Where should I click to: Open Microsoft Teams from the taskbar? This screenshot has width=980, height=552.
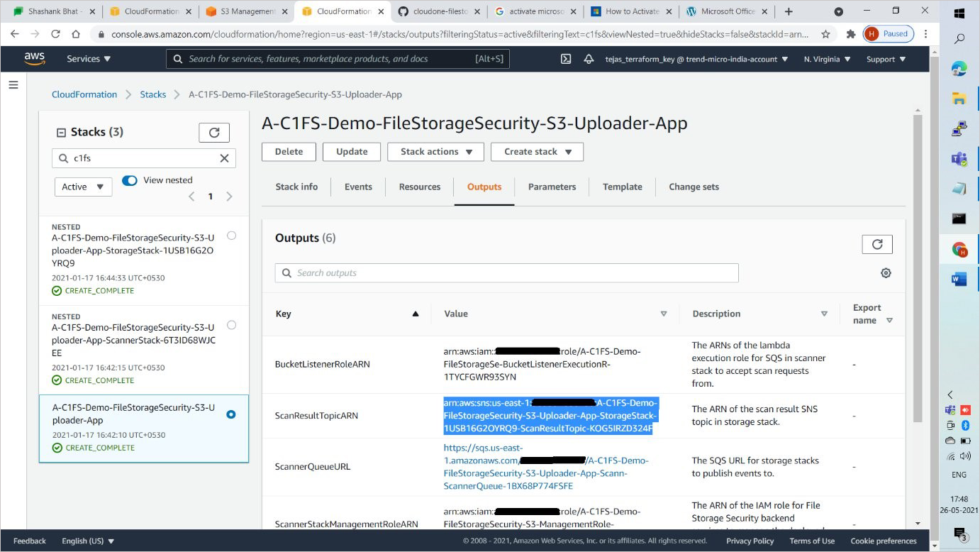(x=959, y=159)
